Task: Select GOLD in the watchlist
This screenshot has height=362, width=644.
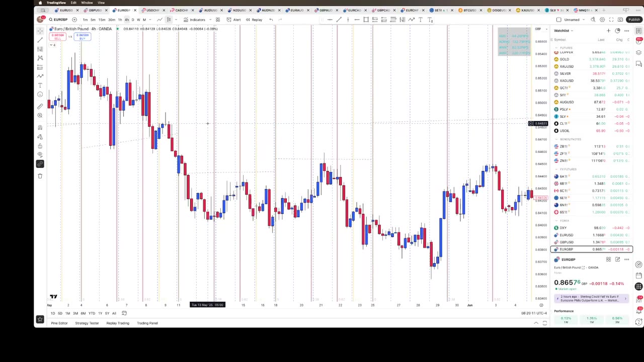Action: 592,59
